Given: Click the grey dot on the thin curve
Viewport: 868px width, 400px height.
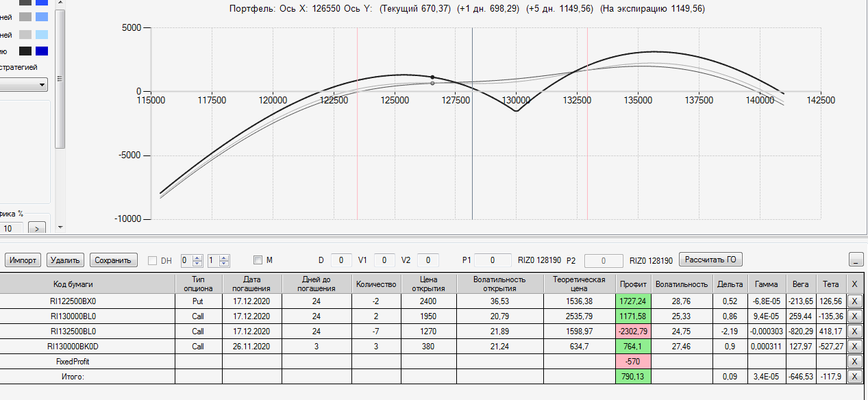Looking at the screenshot, I should pos(432,83).
